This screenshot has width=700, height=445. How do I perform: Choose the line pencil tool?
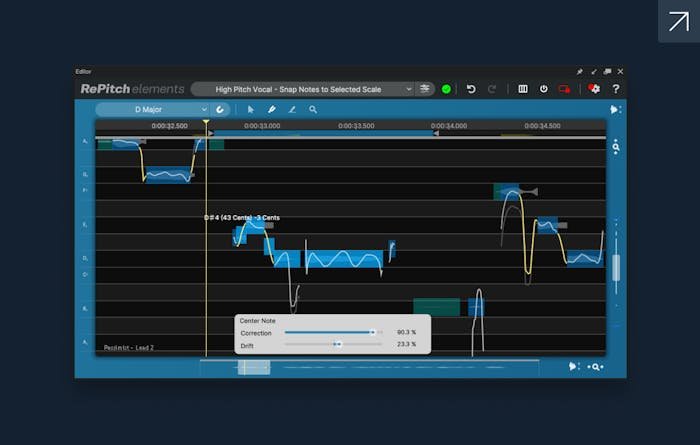(x=292, y=109)
